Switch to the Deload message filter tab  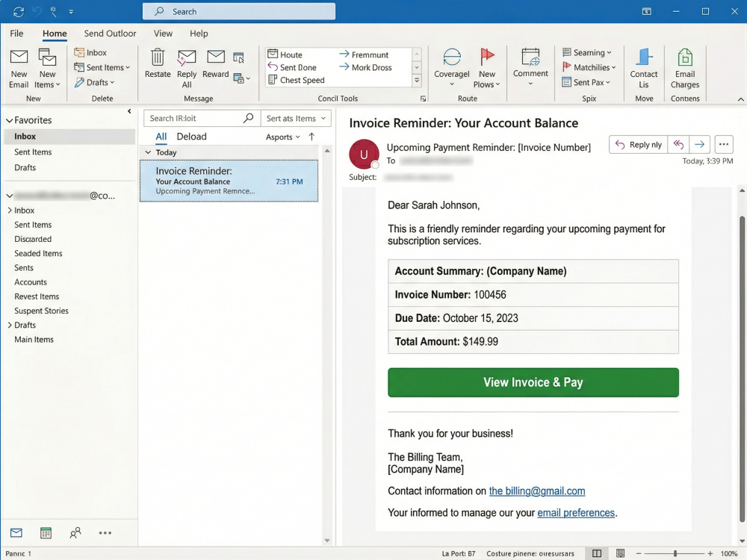[191, 137]
